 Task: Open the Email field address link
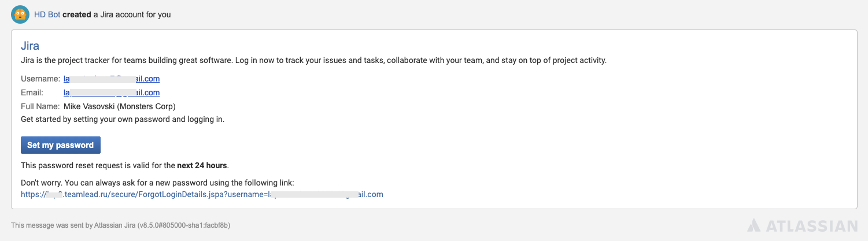[112, 92]
